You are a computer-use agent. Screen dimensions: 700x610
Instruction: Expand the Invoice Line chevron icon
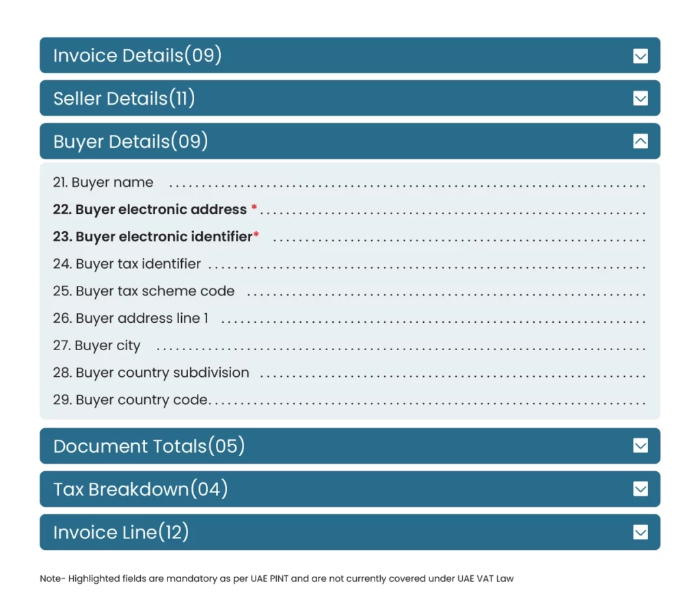click(641, 532)
